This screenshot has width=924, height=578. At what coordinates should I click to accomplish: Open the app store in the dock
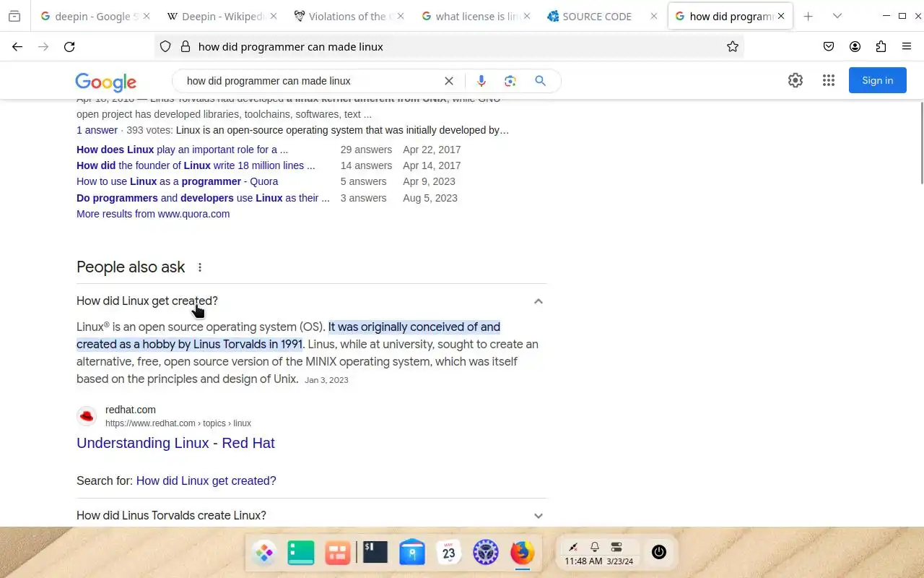[x=412, y=553]
